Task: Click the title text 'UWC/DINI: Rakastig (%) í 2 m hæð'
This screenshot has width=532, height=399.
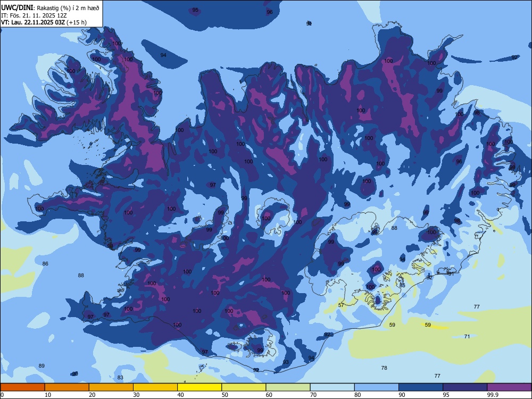Action: point(50,8)
